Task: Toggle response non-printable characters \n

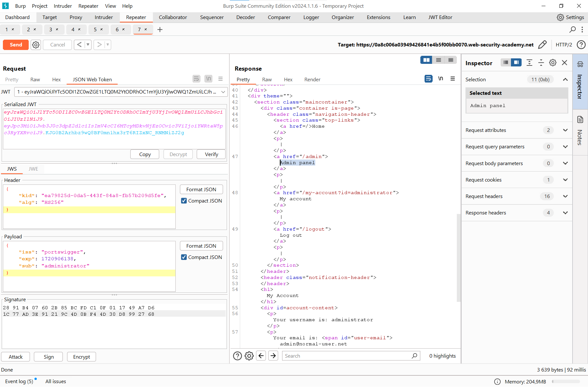Action: pyautogui.click(x=441, y=79)
